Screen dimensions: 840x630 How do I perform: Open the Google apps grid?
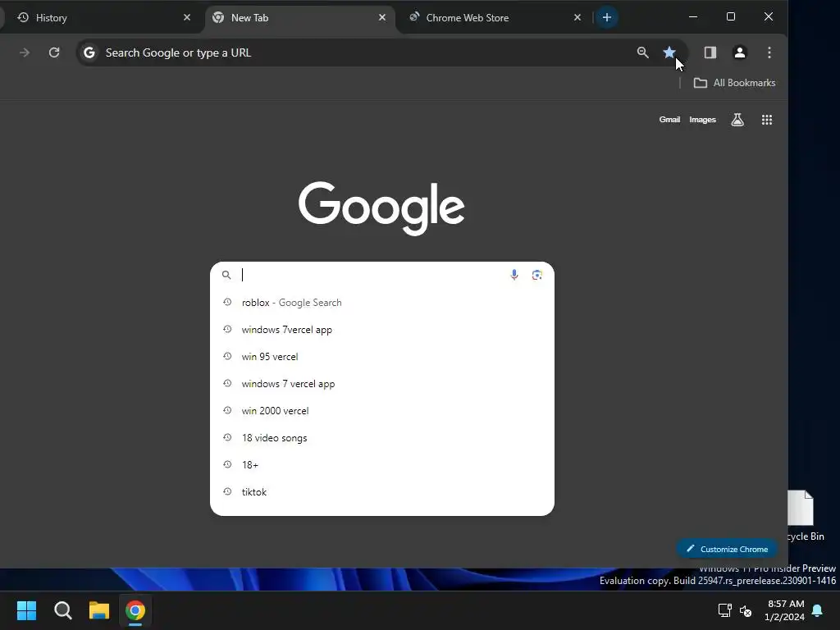click(767, 120)
